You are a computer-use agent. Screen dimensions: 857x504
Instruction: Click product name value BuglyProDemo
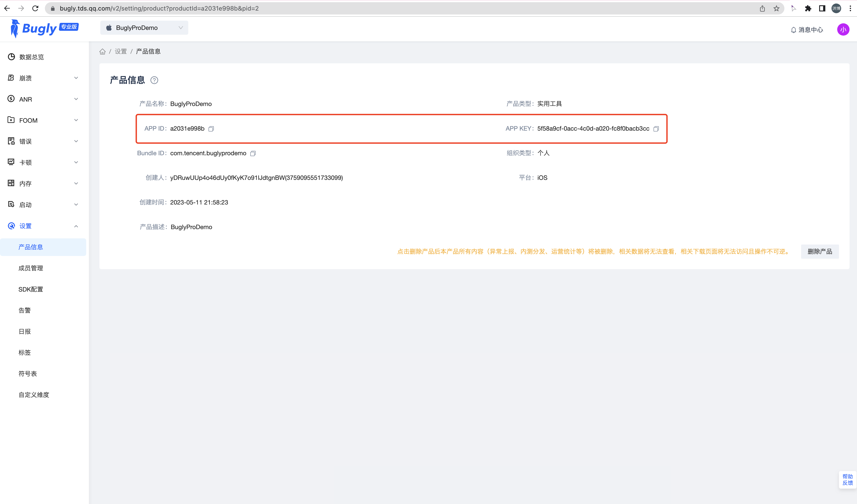(191, 104)
